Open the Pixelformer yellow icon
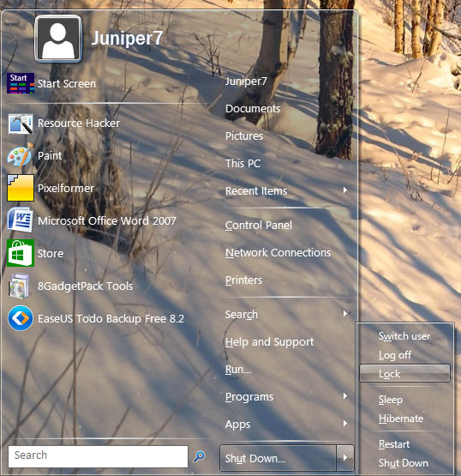461x476 pixels. (x=21, y=188)
